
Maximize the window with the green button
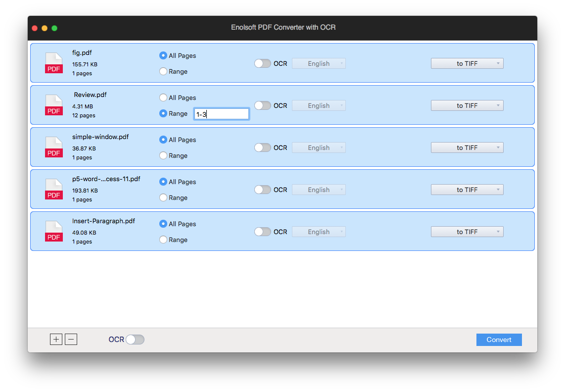(54, 28)
